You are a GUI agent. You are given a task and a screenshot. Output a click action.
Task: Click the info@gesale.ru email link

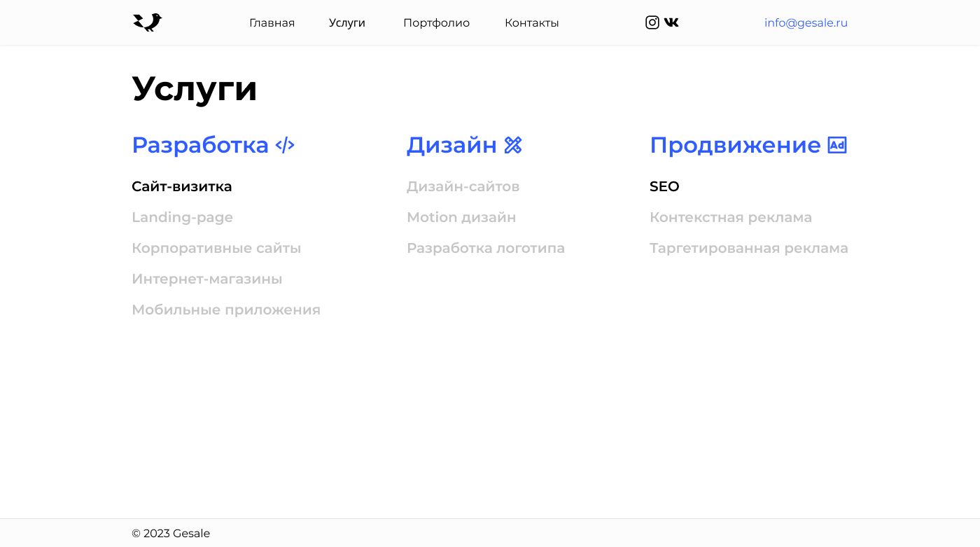pos(806,23)
